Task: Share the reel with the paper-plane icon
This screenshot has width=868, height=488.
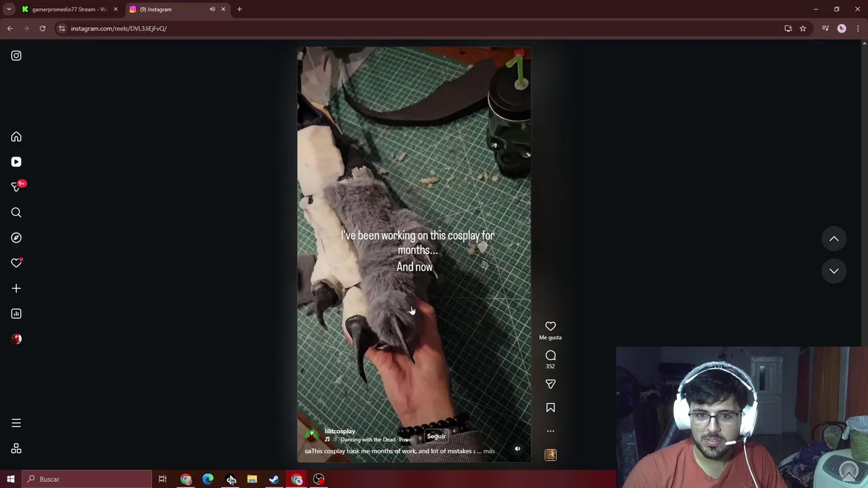Action: (x=551, y=384)
